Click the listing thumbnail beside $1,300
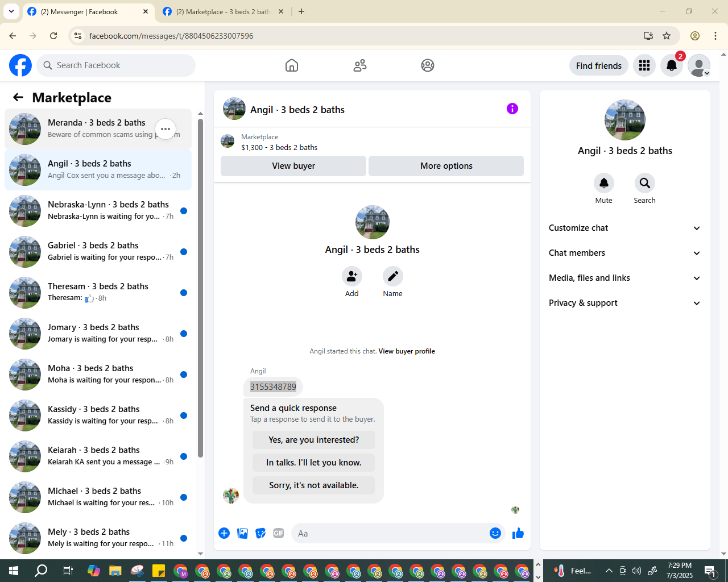728x582 pixels. pos(227,142)
